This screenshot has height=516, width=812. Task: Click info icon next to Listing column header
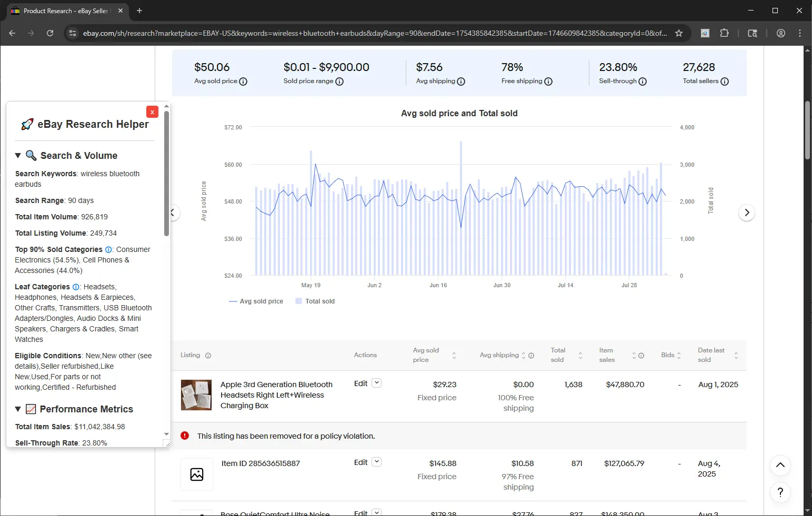[x=208, y=356]
